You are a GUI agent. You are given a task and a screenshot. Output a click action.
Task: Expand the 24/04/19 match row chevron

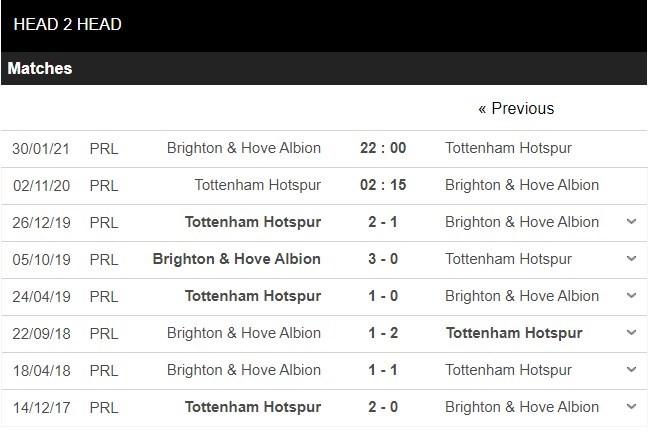pos(630,295)
